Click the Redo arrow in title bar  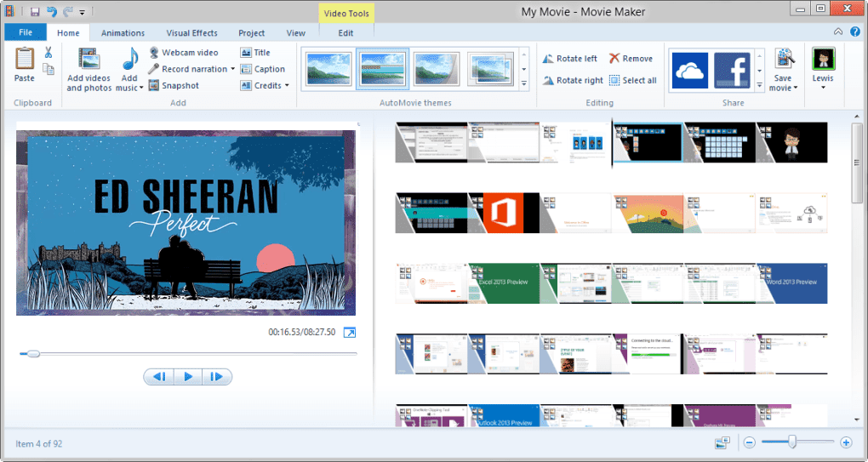pos(67,12)
